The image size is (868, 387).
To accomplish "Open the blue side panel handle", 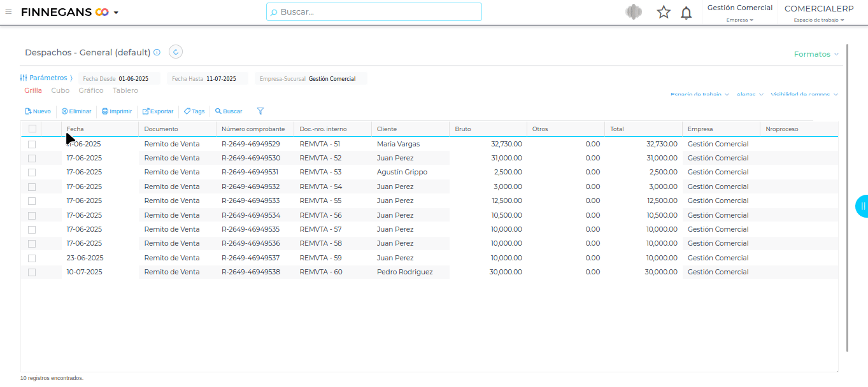I will 862,206.
